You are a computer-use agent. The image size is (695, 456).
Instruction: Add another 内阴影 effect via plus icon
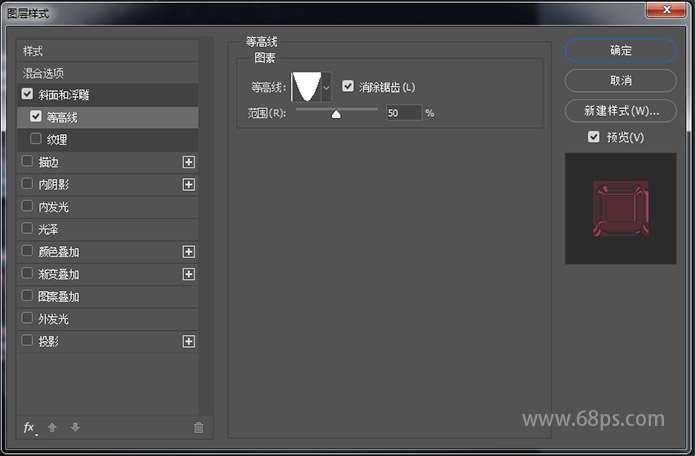coord(189,184)
